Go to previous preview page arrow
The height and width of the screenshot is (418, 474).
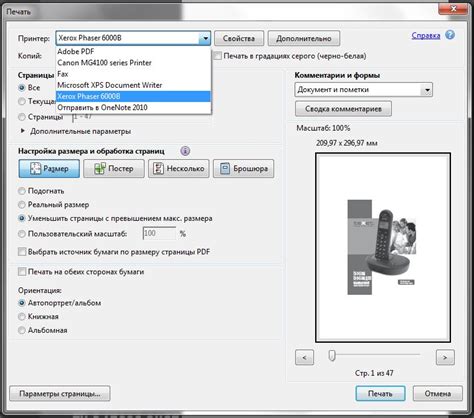pyautogui.click(x=304, y=357)
